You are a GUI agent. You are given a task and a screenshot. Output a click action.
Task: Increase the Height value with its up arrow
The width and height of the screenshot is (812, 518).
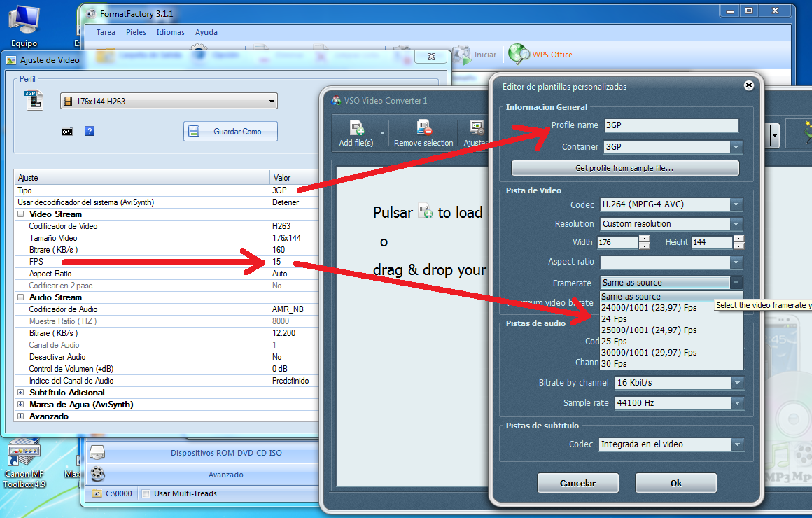739,239
